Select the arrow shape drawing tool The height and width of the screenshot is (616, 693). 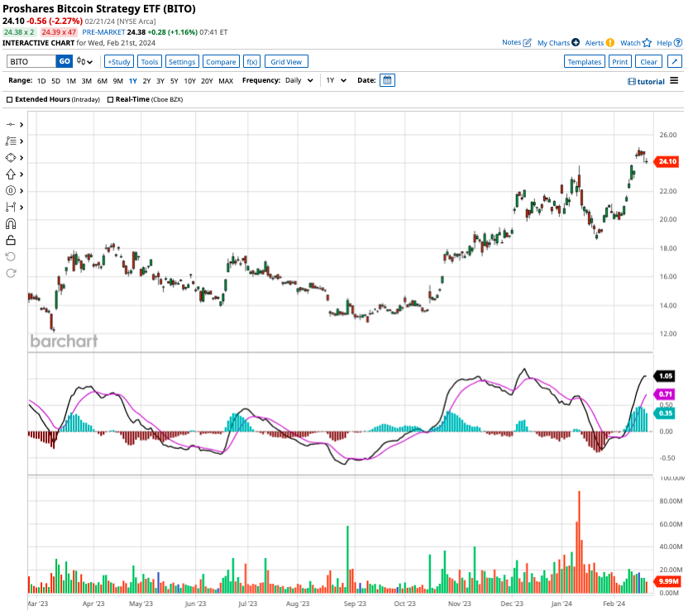point(11,174)
